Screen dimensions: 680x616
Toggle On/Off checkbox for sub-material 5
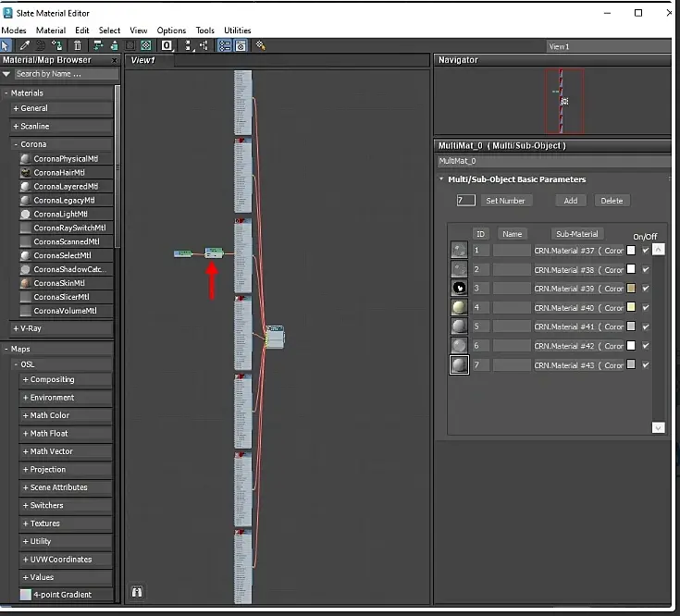point(646,326)
